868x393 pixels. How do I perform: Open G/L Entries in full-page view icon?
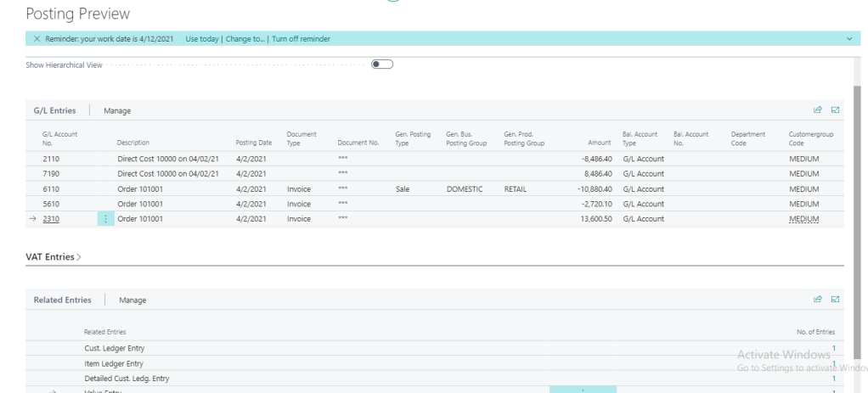[x=834, y=110]
